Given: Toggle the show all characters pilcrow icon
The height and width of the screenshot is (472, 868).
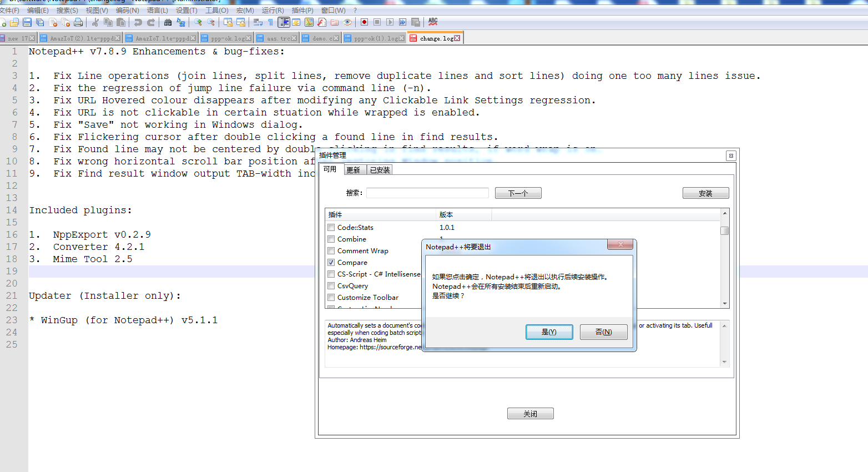Looking at the screenshot, I should [270, 22].
